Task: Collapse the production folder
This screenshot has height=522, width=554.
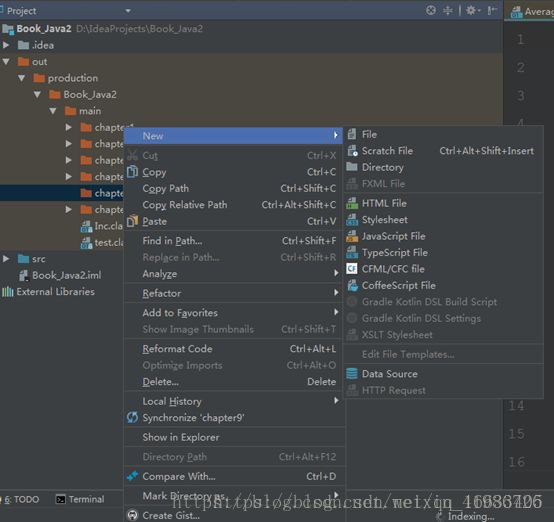Action: click(22, 78)
